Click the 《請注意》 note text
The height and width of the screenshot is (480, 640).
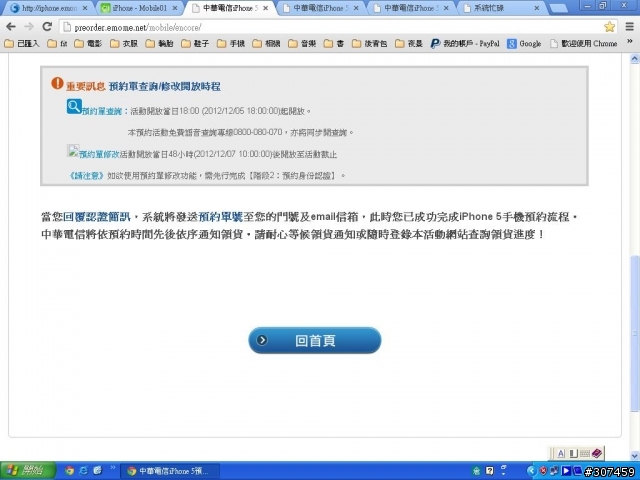pyautogui.click(x=87, y=176)
